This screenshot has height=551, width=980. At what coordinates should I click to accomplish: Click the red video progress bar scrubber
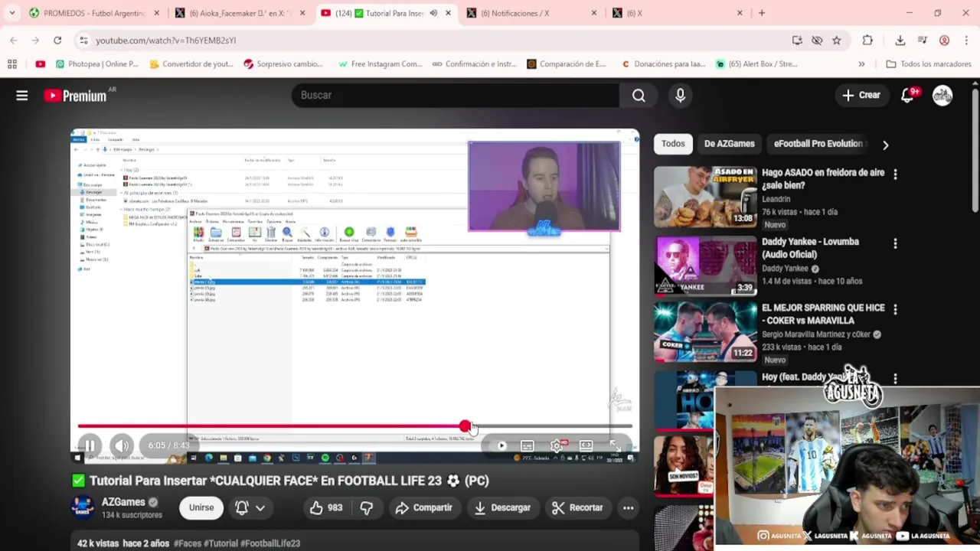[465, 425]
